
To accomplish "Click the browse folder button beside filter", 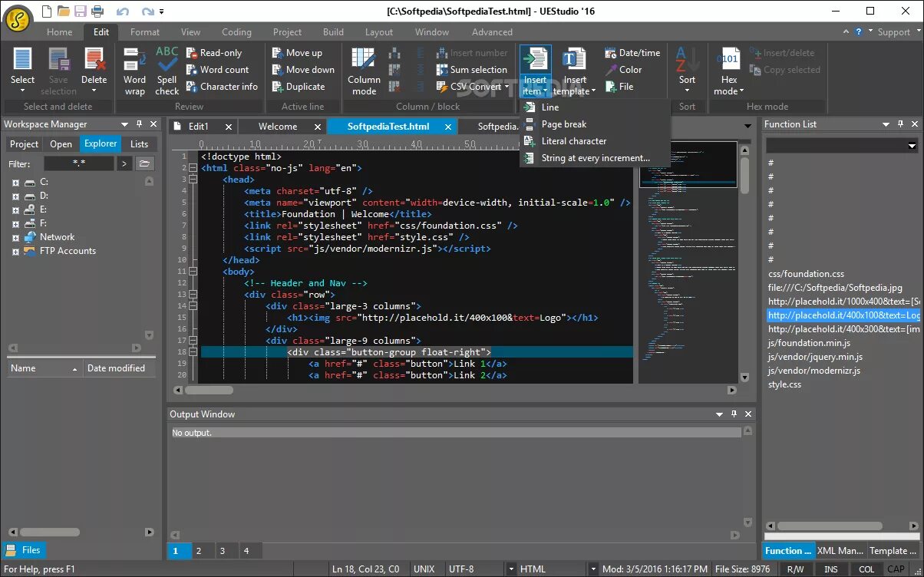I will coord(144,163).
